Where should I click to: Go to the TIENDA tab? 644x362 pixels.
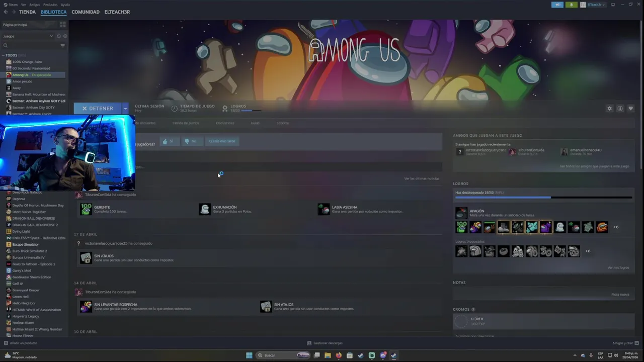(27, 12)
